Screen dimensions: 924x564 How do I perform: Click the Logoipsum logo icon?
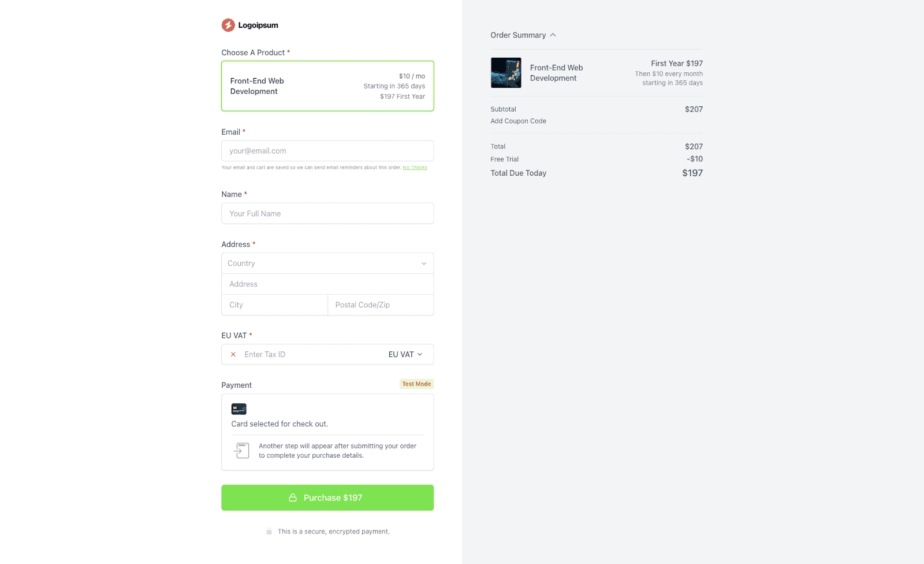click(228, 25)
